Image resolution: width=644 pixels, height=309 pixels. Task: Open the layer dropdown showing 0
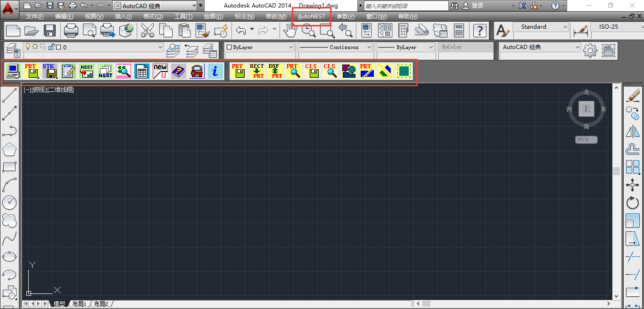(93, 47)
